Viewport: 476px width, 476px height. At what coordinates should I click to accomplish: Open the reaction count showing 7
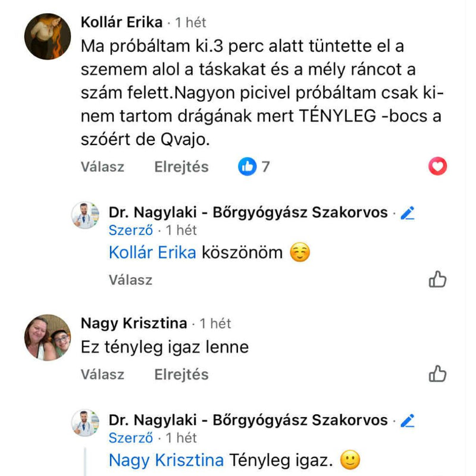(265, 167)
